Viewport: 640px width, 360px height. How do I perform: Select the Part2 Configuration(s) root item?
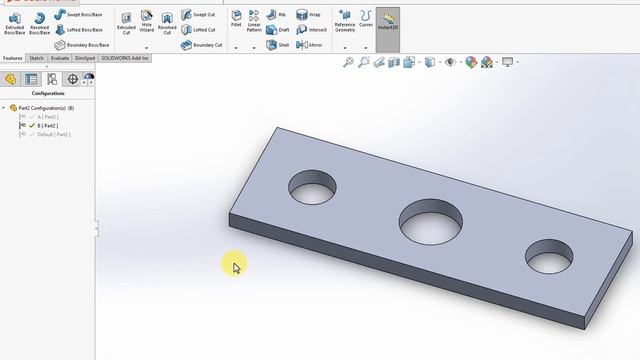(x=42, y=108)
